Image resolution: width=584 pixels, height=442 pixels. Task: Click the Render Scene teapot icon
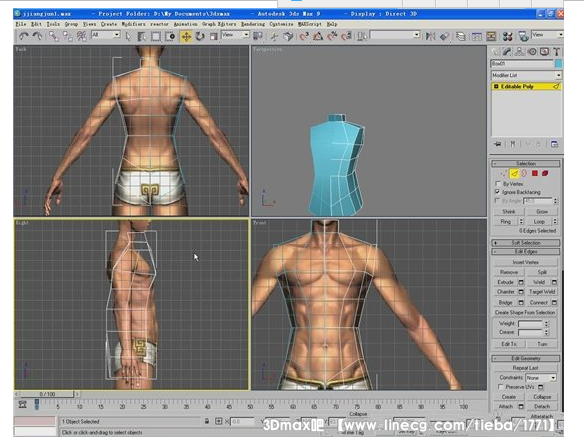point(523,36)
